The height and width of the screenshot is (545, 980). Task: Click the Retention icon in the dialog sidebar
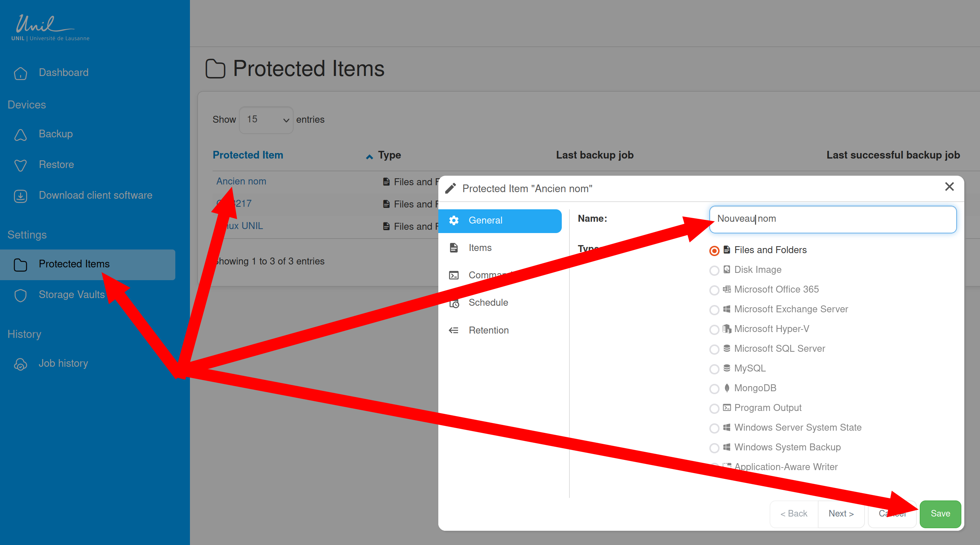click(x=454, y=330)
